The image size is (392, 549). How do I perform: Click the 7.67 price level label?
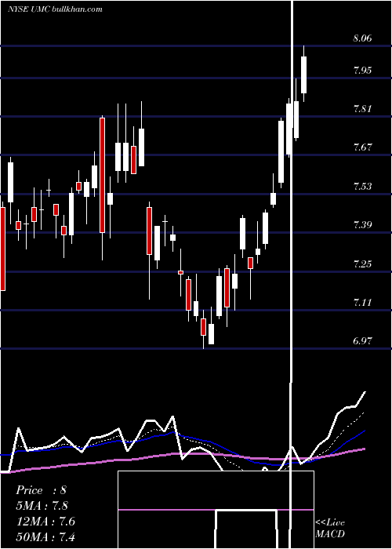tap(362, 147)
